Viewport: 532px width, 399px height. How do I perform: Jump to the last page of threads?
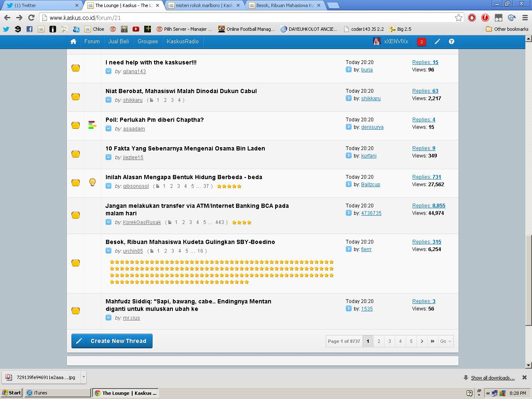click(x=433, y=341)
